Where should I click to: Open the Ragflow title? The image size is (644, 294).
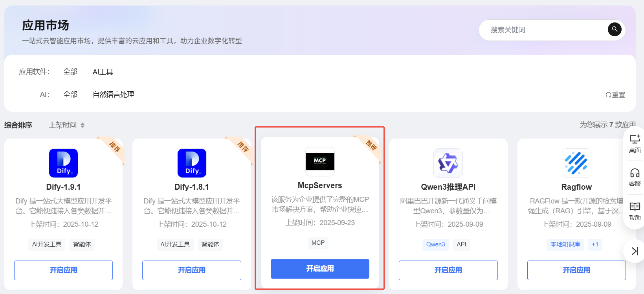click(x=576, y=187)
